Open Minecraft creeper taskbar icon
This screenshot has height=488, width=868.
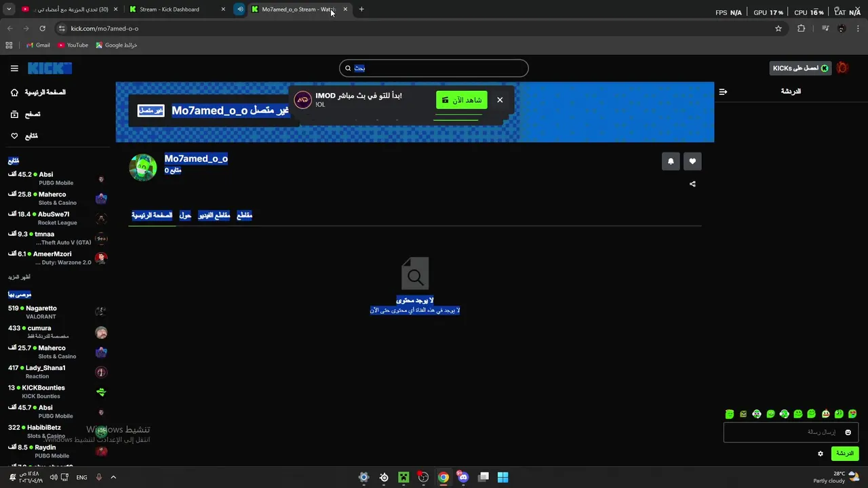click(403, 477)
